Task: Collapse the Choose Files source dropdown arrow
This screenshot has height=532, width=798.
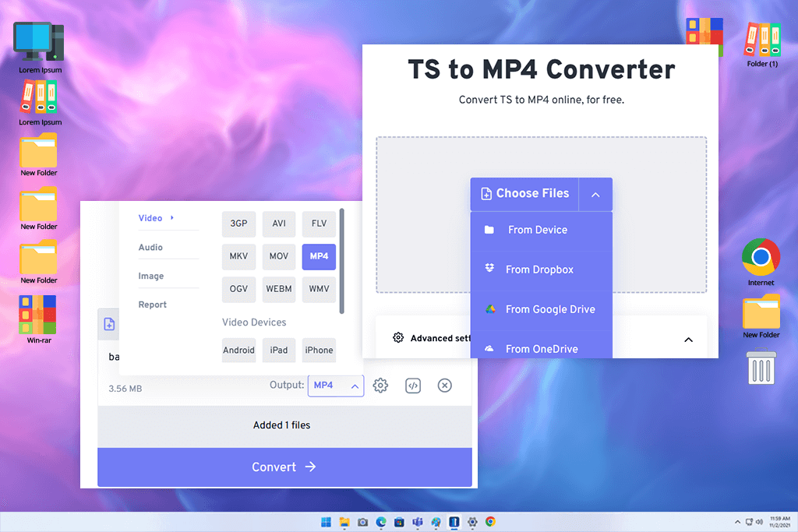Action: (x=595, y=194)
